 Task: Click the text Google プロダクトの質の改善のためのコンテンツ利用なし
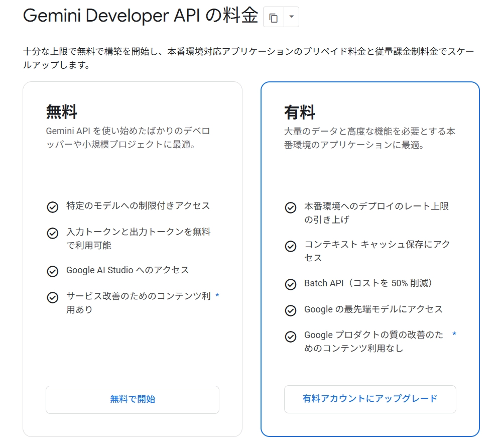point(374,342)
